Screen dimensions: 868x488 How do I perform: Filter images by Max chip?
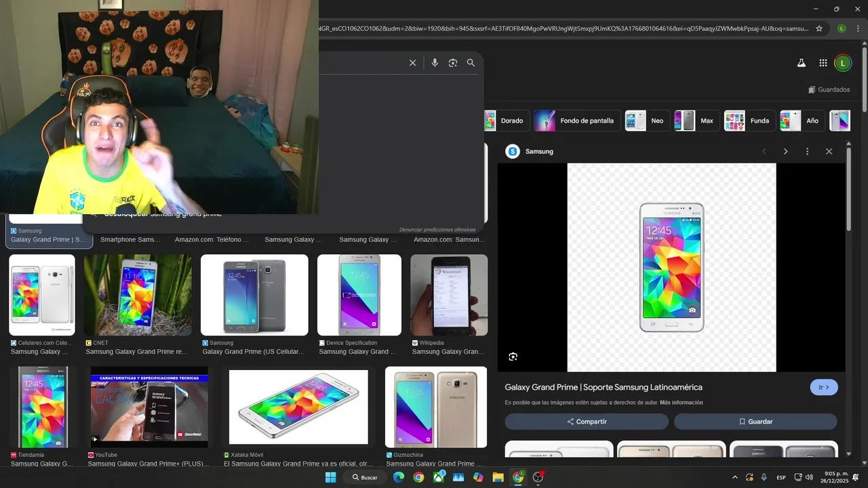click(696, 121)
